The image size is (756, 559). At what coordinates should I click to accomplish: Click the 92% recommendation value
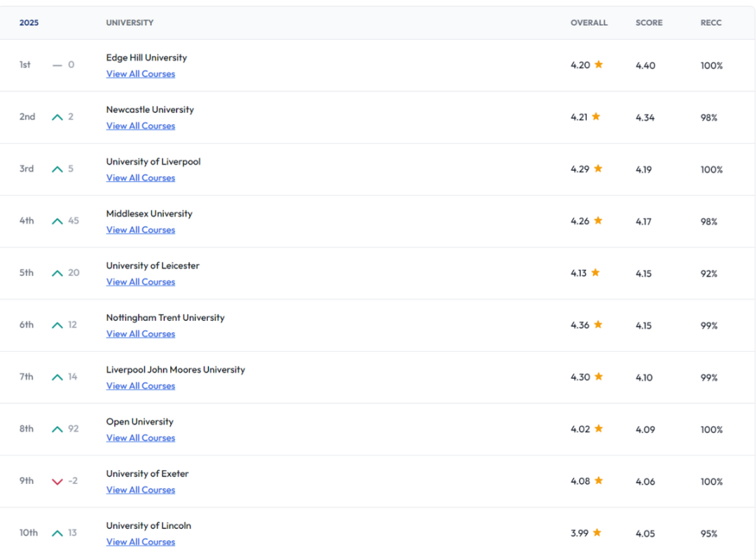pos(708,274)
